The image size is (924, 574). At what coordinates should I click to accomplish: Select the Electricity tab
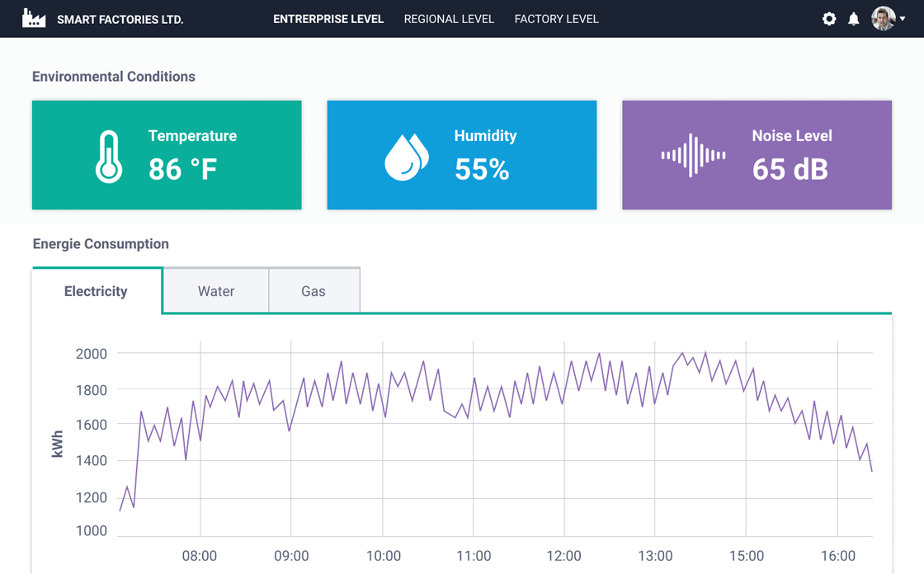coord(96,291)
